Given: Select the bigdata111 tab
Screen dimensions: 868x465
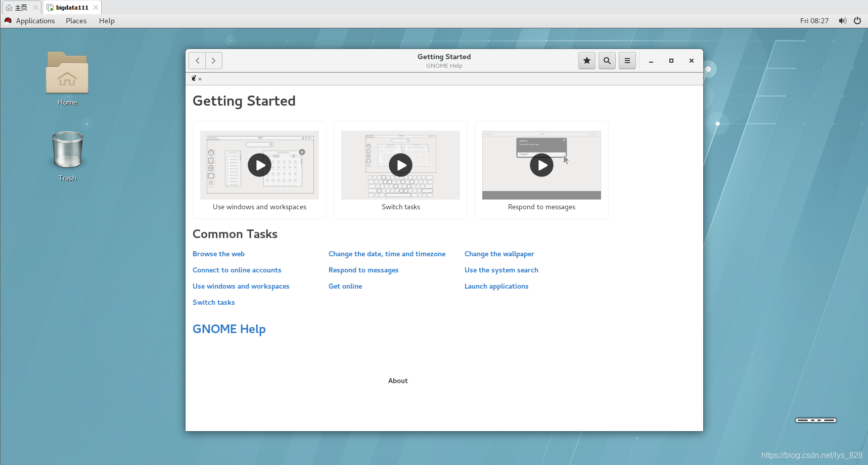Looking at the screenshot, I should [x=72, y=8].
